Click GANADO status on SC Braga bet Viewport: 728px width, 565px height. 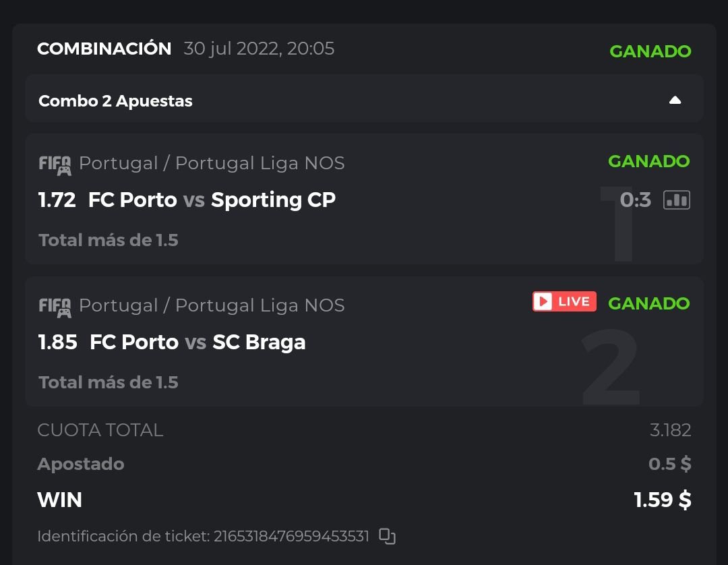point(648,303)
